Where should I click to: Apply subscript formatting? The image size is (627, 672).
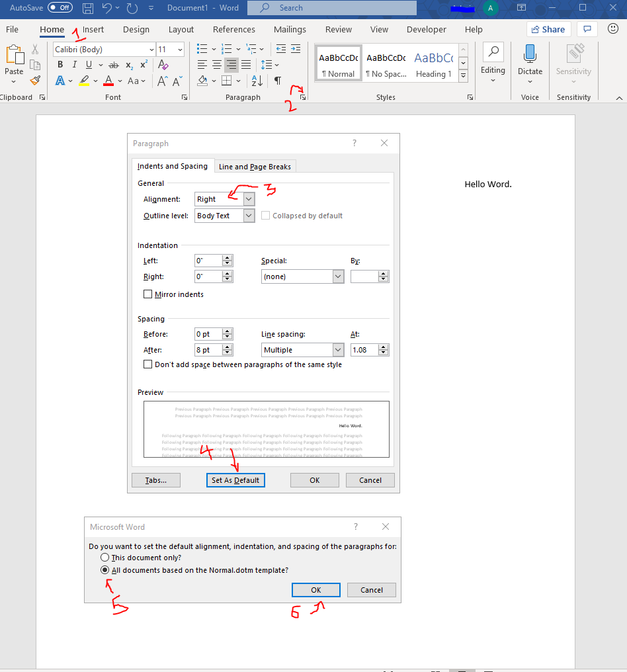(129, 64)
